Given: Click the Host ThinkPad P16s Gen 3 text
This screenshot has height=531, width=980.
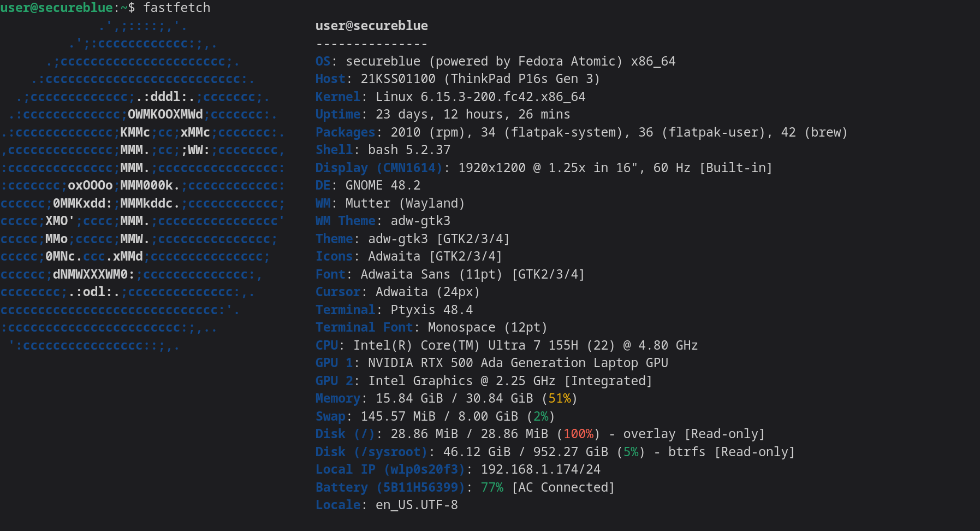Looking at the screenshot, I should (521, 79).
